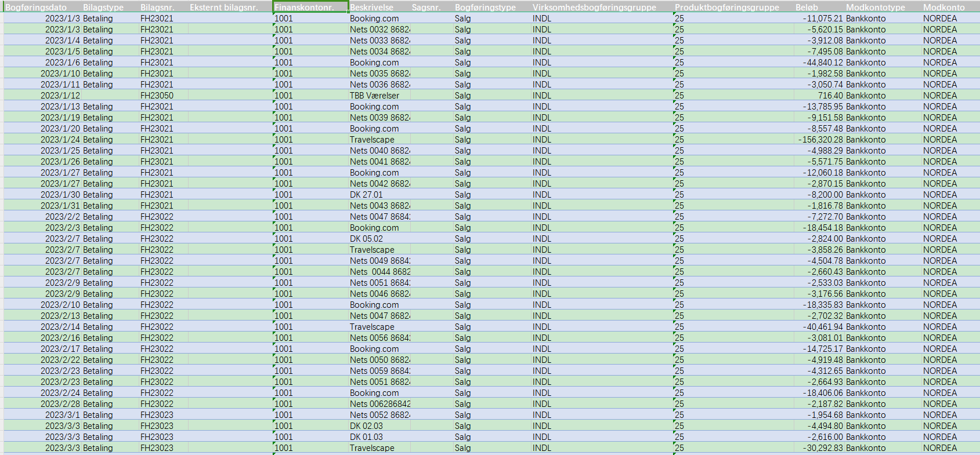Click the Nets 0049 8684 description
This screenshot has height=455, width=980.
(379, 261)
